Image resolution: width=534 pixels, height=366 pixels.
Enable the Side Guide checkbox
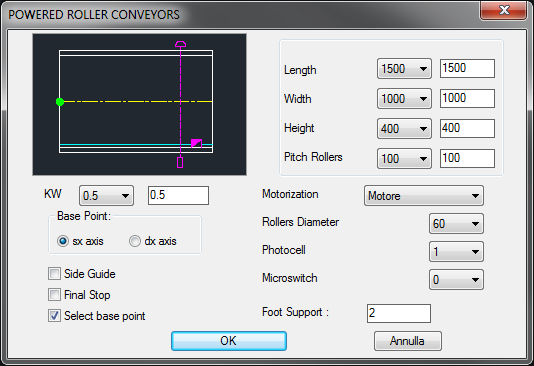(x=54, y=274)
